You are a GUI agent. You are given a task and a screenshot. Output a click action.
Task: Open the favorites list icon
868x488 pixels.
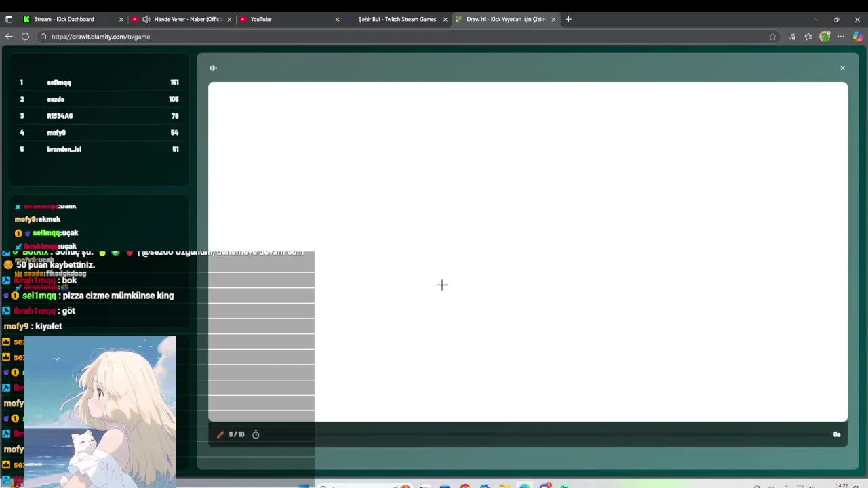(x=808, y=37)
